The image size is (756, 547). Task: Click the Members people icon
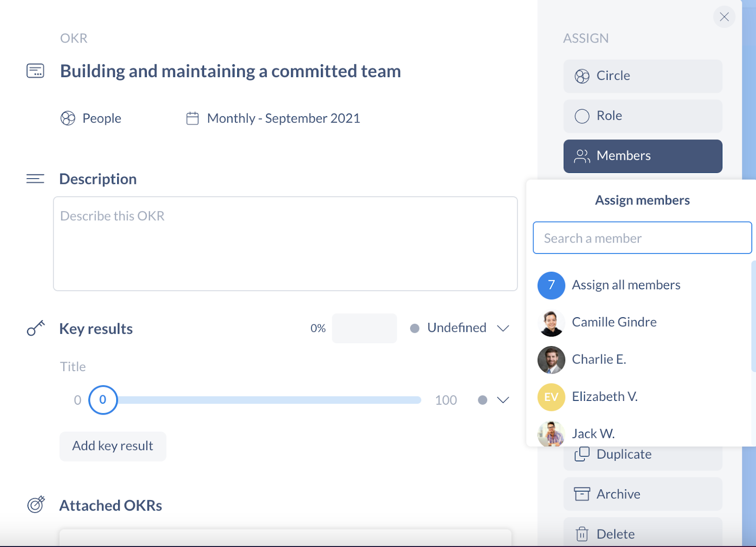click(582, 156)
